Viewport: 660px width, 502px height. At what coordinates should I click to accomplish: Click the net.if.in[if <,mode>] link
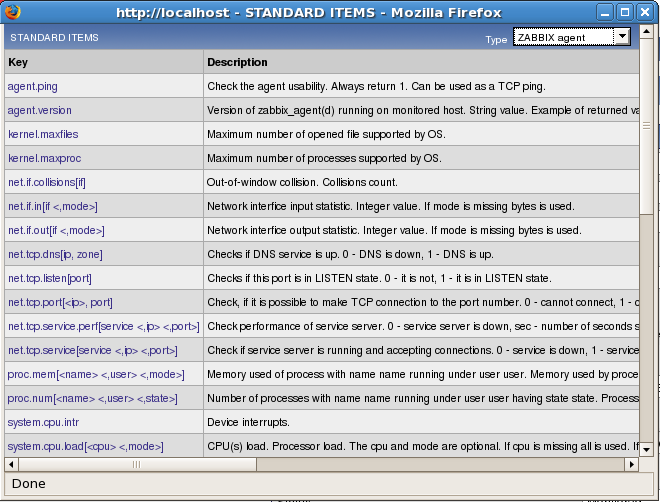point(53,206)
